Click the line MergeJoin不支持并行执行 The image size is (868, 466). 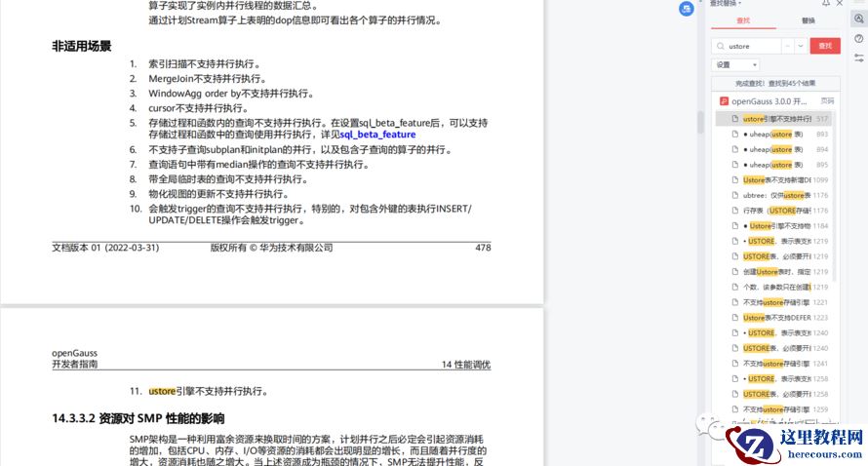[208, 79]
